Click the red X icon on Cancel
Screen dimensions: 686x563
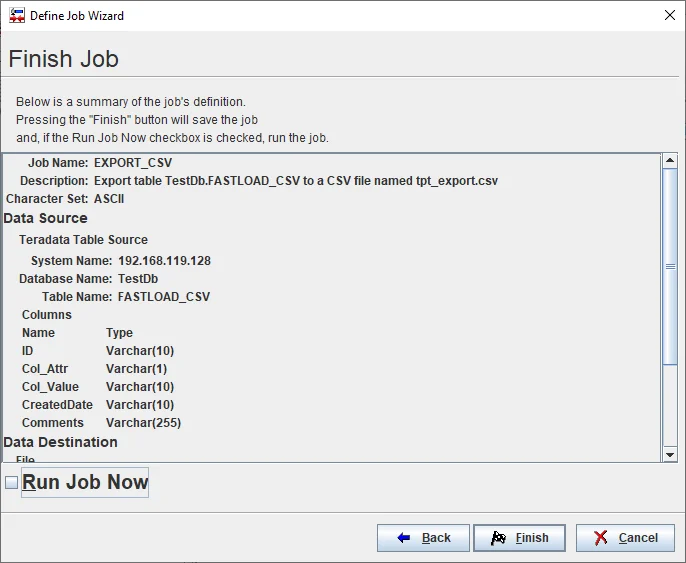point(601,538)
